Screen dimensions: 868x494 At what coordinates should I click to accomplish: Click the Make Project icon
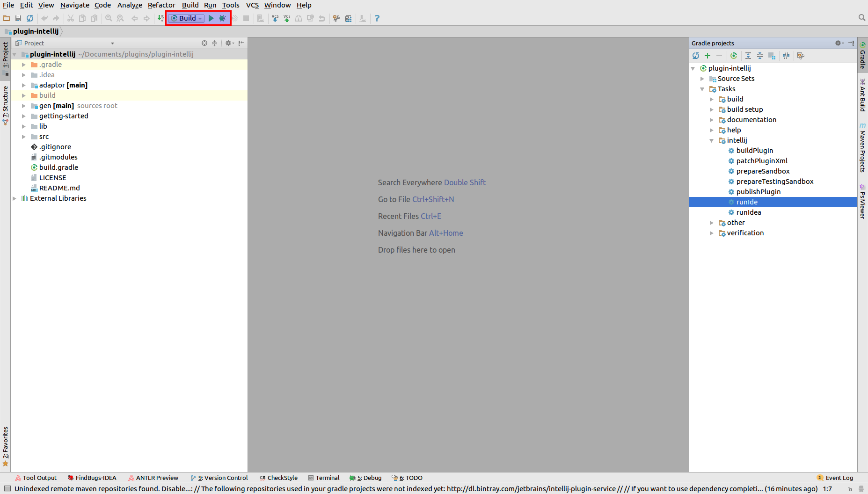tap(161, 18)
